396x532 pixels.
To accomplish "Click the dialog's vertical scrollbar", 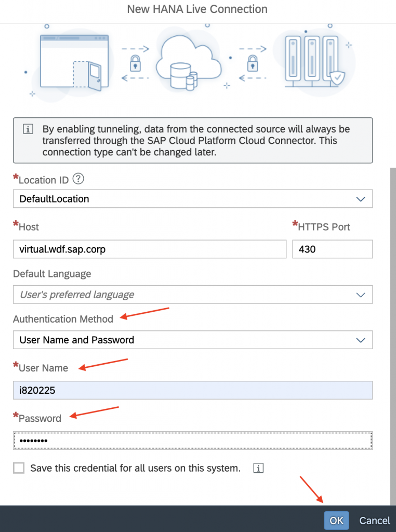I will [393, 336].
